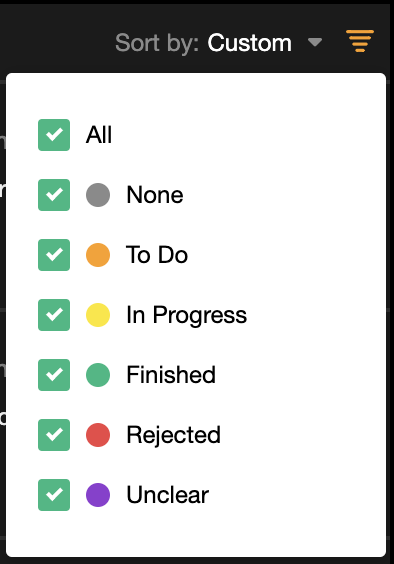Toggle the To Do checkbox

tap(54, 255)
